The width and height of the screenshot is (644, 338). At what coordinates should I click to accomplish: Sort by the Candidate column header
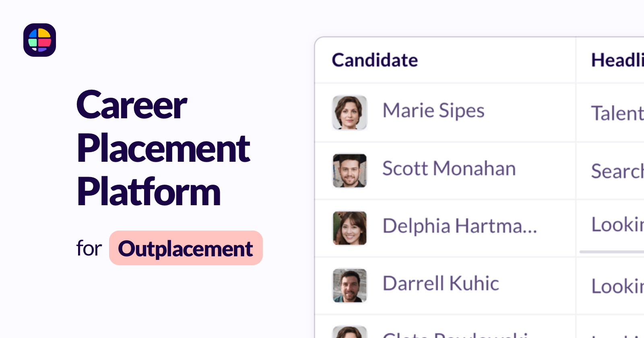(x=375, y=60)
